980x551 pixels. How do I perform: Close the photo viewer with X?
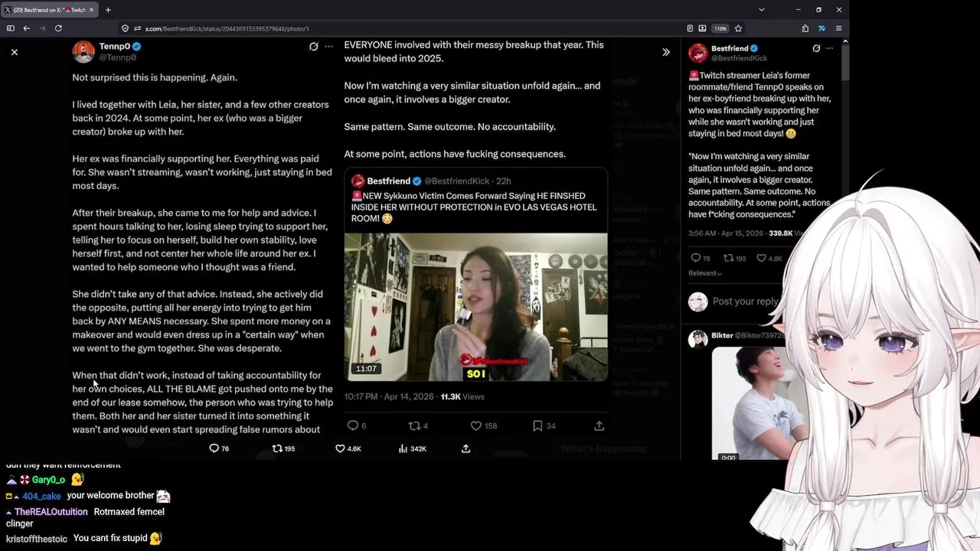pyautogui.click(x=15, y=52)
